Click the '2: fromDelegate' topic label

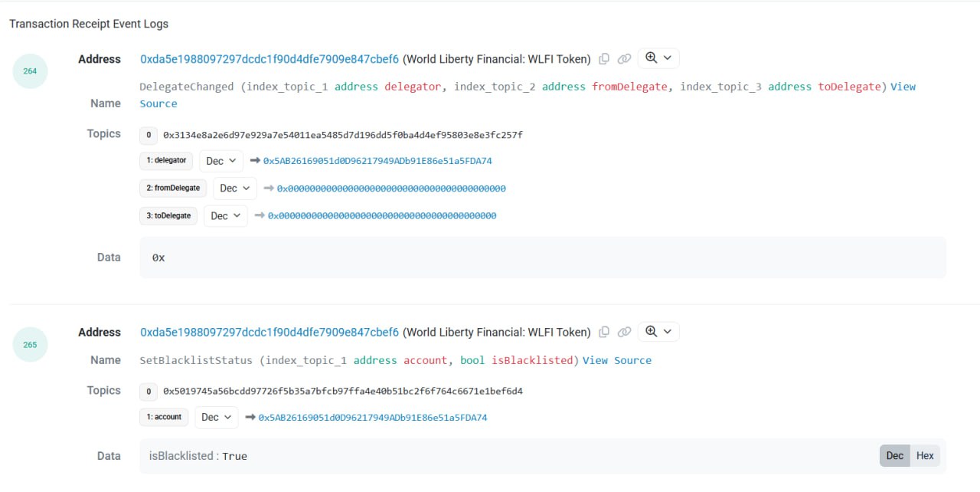173,188
